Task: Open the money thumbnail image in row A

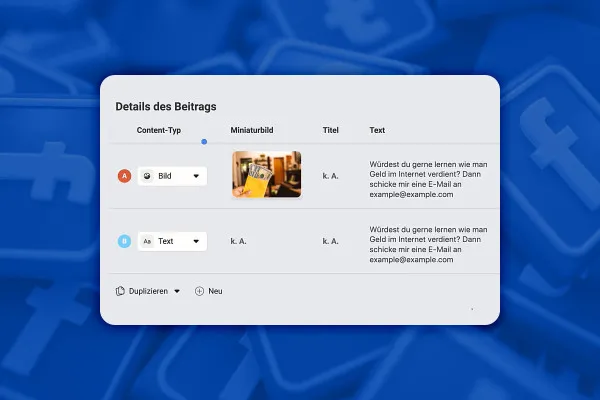Action: [267, 174]
